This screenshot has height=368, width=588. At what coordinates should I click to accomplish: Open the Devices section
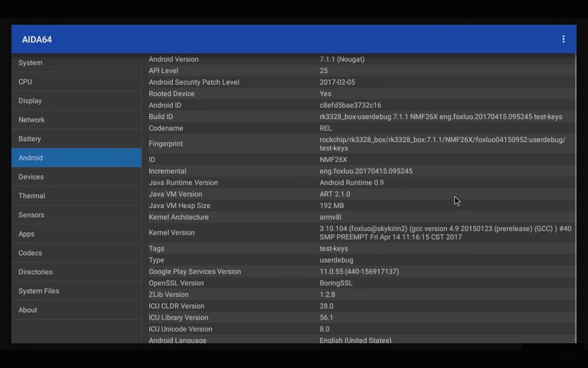[x=76, y=177]
